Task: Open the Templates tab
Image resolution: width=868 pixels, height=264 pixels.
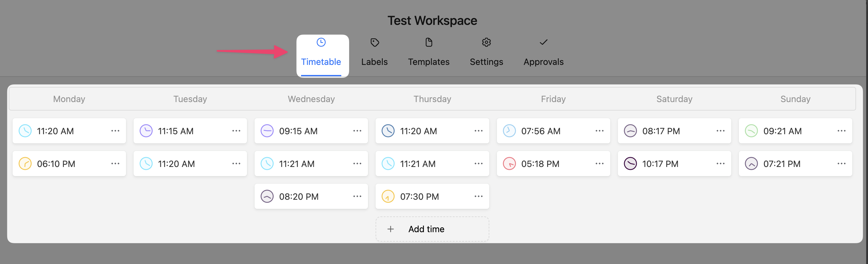Action: click(429, 53)
